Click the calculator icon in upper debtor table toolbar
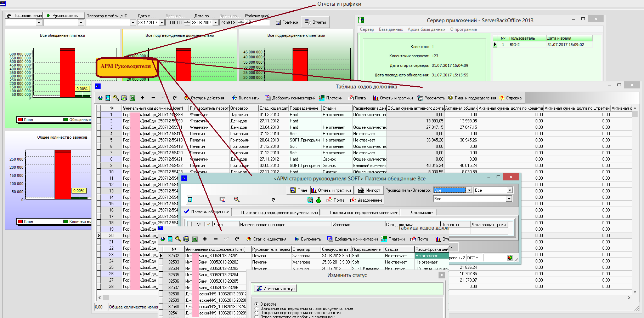This screenshot has height=318, width=644. click(x=108, y=98)
